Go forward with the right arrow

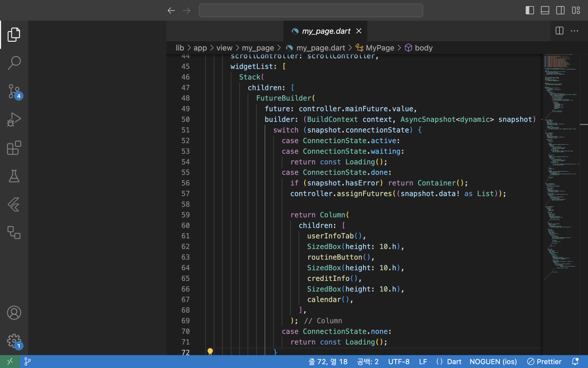click(187, 10)
